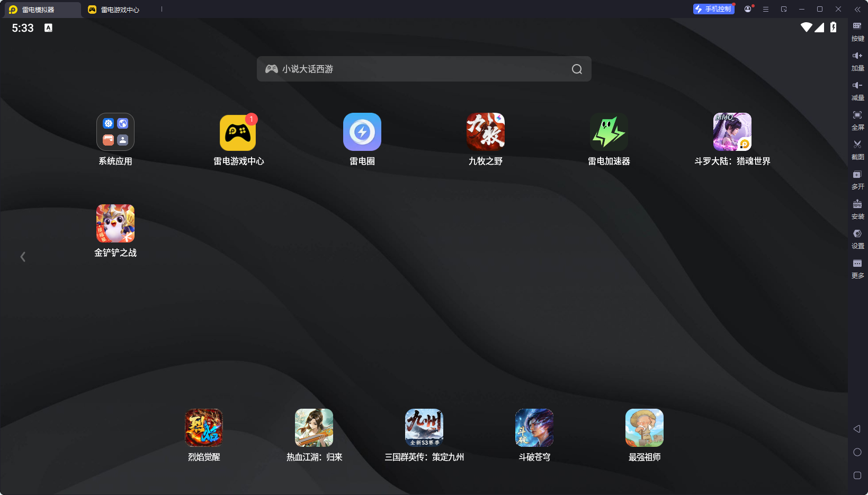Switch to the 雷电模拟器 tab
868x495 pixels.
41,10
